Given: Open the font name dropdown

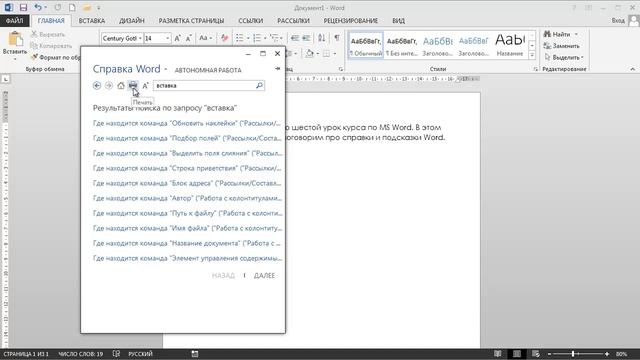Looking at the screenshot, I should (140, 38).
